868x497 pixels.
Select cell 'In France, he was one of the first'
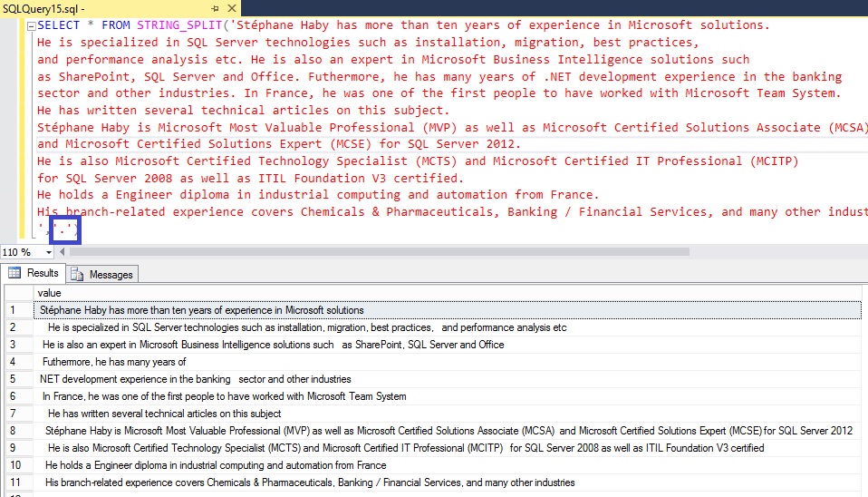(x=448, y=396)
